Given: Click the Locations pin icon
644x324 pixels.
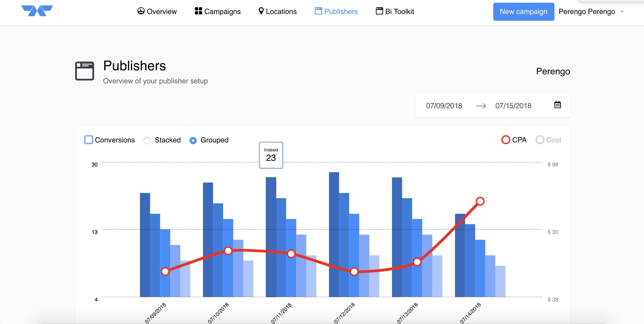Looking at the screenshot, I should pyautogui.click(x=261, y=11).
